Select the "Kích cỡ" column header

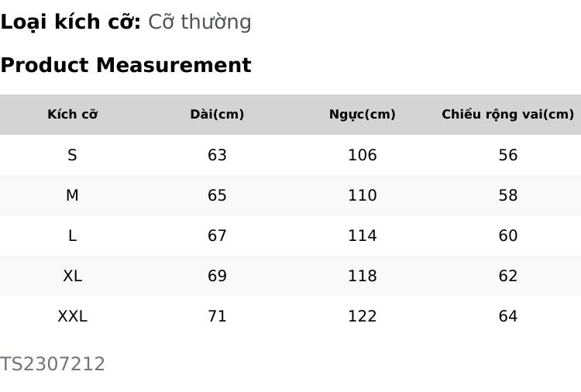72,115
